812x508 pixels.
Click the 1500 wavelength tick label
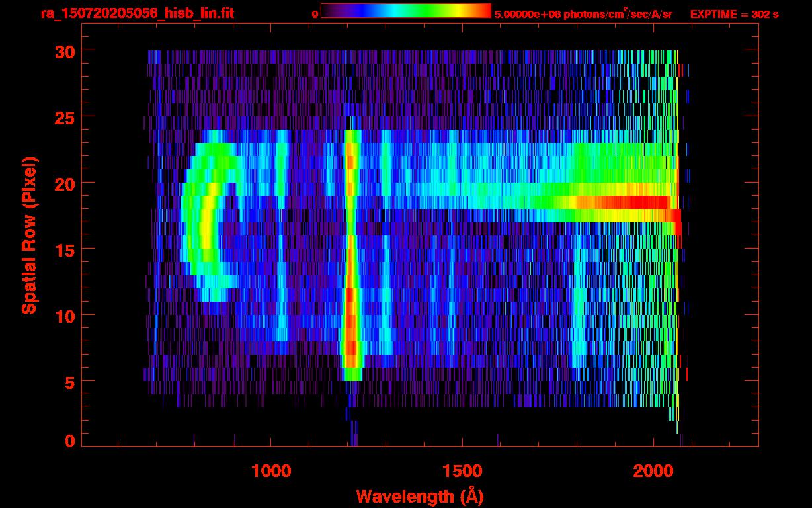point(462,471)
